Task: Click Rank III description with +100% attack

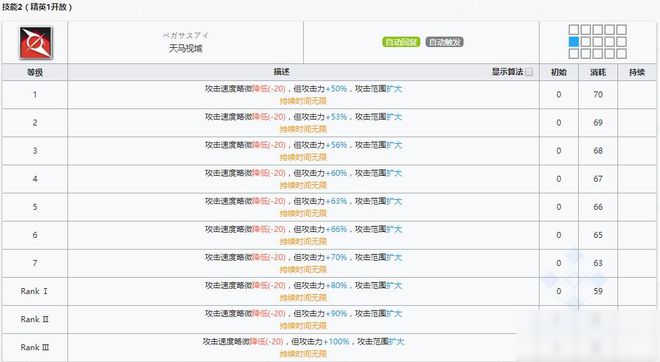Action: [x=303, y=348]
